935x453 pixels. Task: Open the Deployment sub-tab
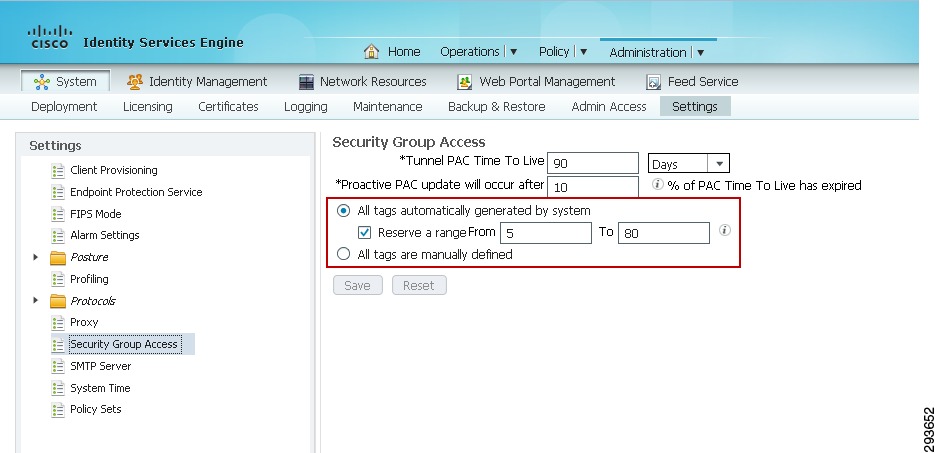(x=64, y=107)
